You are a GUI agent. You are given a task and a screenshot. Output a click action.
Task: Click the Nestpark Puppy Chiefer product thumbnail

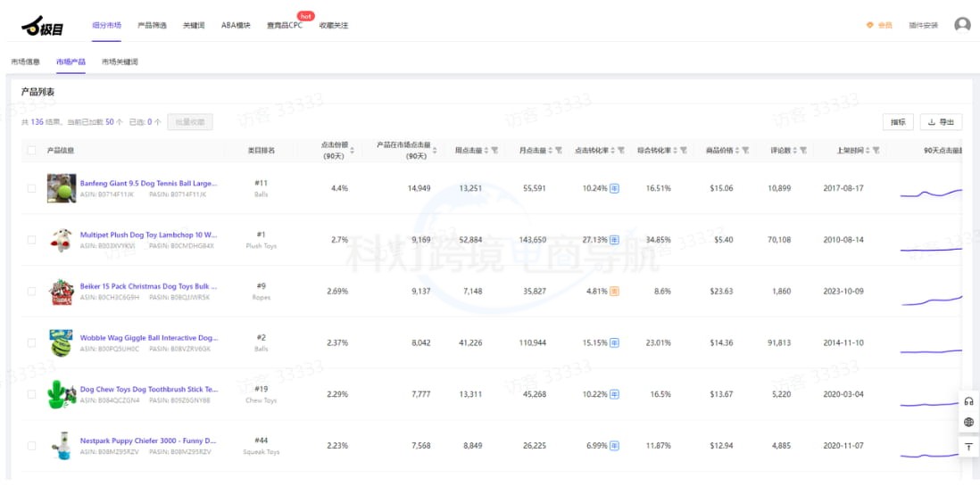coord(61,445)
